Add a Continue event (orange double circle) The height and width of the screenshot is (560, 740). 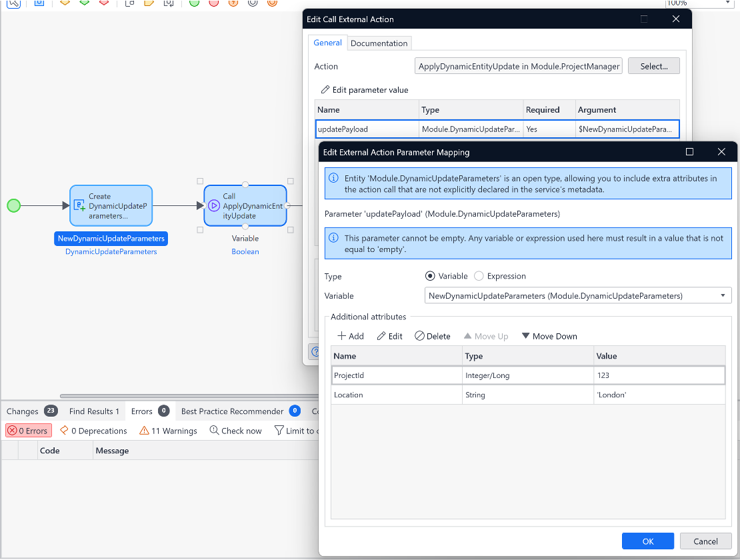tap(271, 3)
